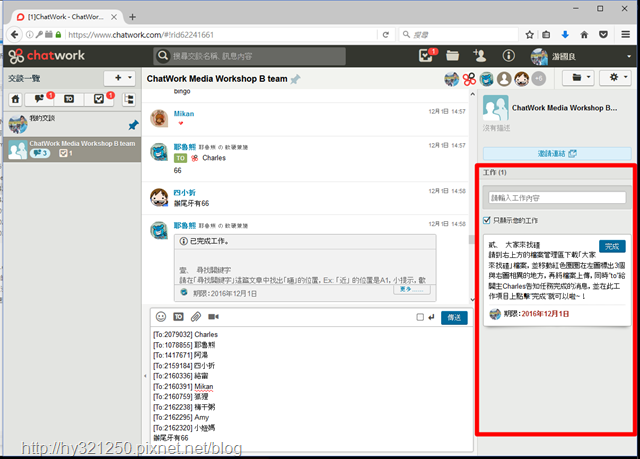The width and height of the screenshot is (640, 459).
Task: Click the invitation link button
Action: click(x=557, y=154)
